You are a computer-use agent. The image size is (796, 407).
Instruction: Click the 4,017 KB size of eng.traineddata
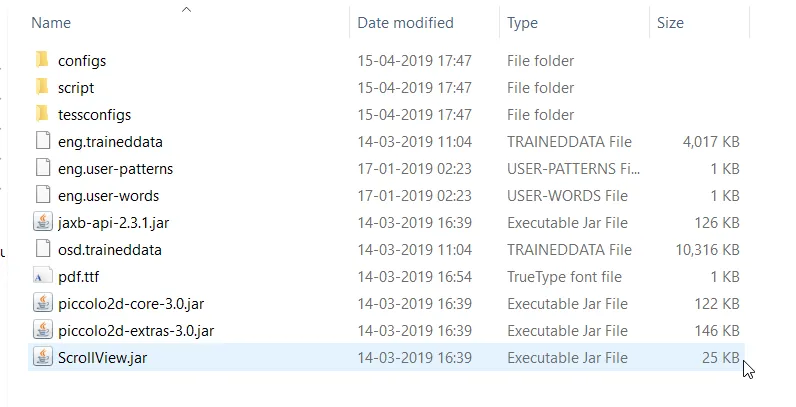coord(710,141)
